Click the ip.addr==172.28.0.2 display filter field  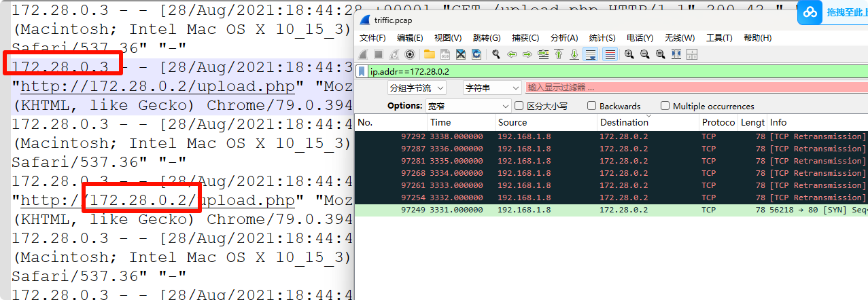617,71
